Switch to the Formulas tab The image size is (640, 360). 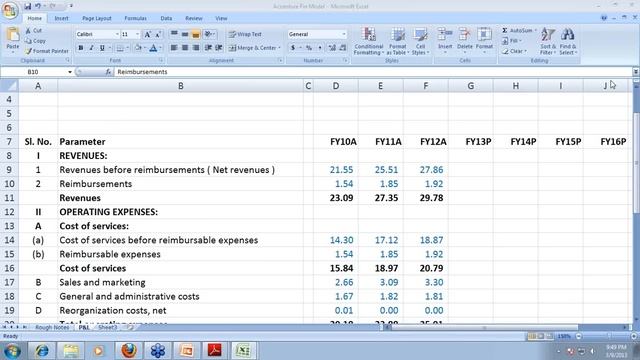point(136,18)
